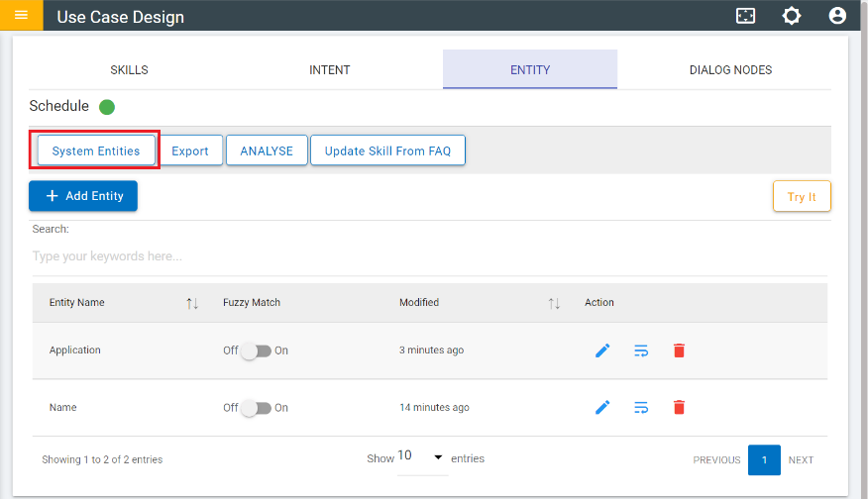The width and height of the screenshot is (868, 499).
Task: Sort table by Modified column
Action: tap(554, 303)
